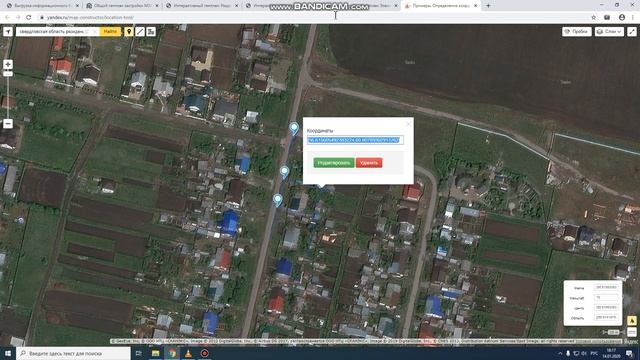This screenshot has height=360, width=640.
Task: Select the active Примеры. Определение коорд tab
Action: point(441,6)
